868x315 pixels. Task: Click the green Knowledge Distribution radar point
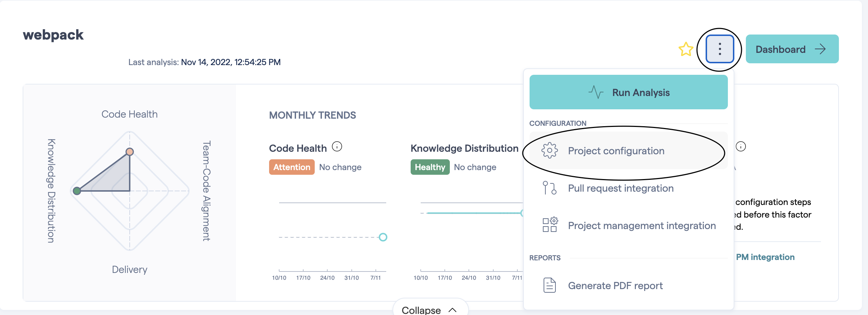pyautogui.click(x=77, y=191)
